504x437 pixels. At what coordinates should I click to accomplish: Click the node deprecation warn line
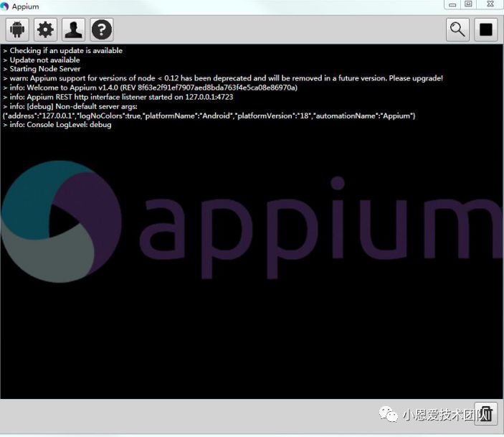(223, 78)
